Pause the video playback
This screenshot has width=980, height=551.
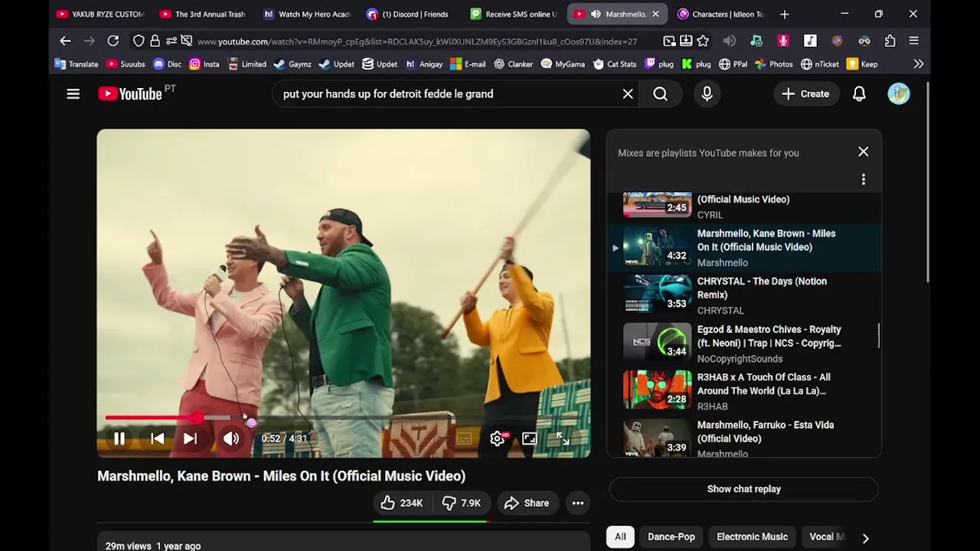pyautogui.click(x=119, y=439)
